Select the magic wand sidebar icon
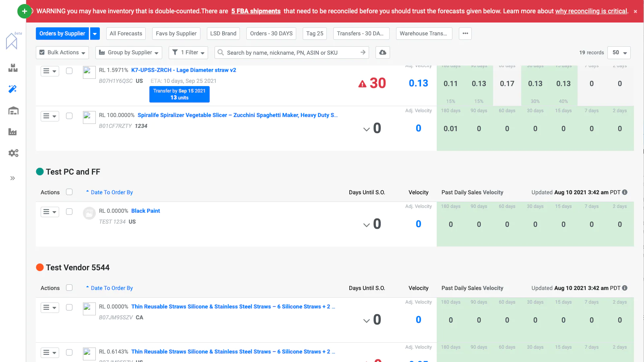This screenshot has height=362, width=644. (13, 89)
